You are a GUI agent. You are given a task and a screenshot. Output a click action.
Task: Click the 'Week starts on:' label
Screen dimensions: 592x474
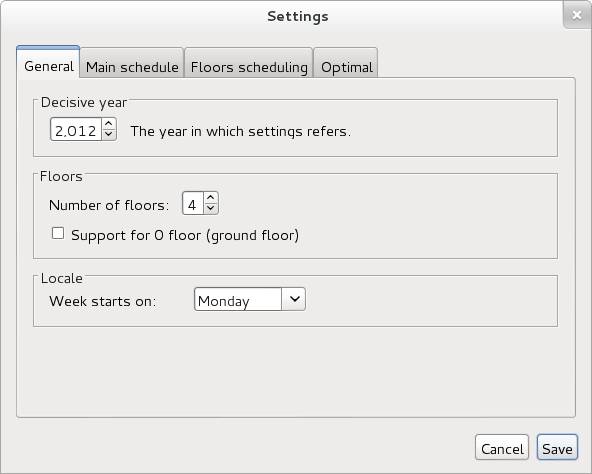point(102,301)
